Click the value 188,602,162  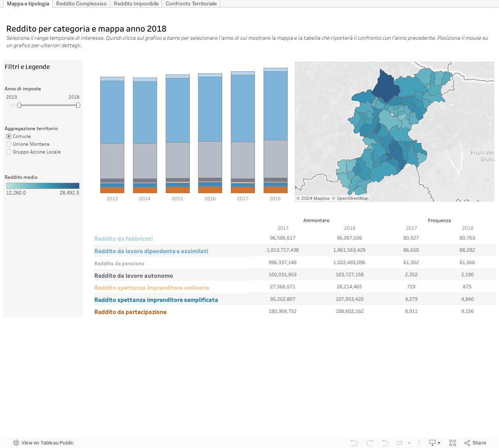[x=350, y=311]
